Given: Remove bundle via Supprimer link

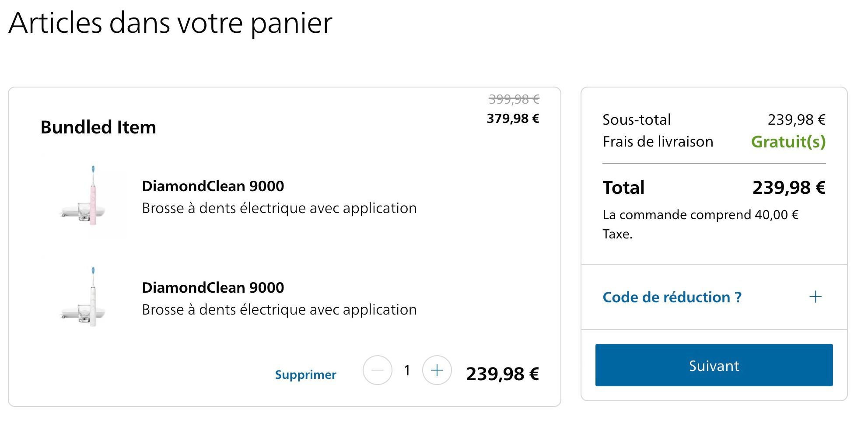Looking at the screenshot, I should [305, 374].
